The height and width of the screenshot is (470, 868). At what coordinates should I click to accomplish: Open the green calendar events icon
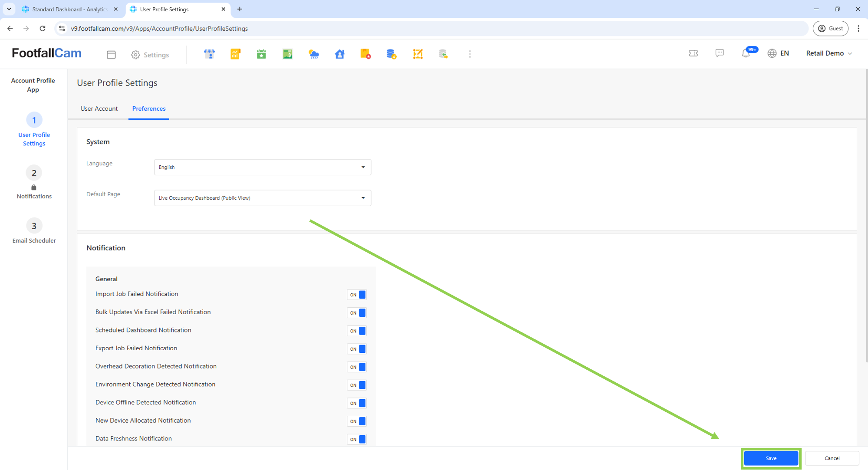[x=261, y=54]
